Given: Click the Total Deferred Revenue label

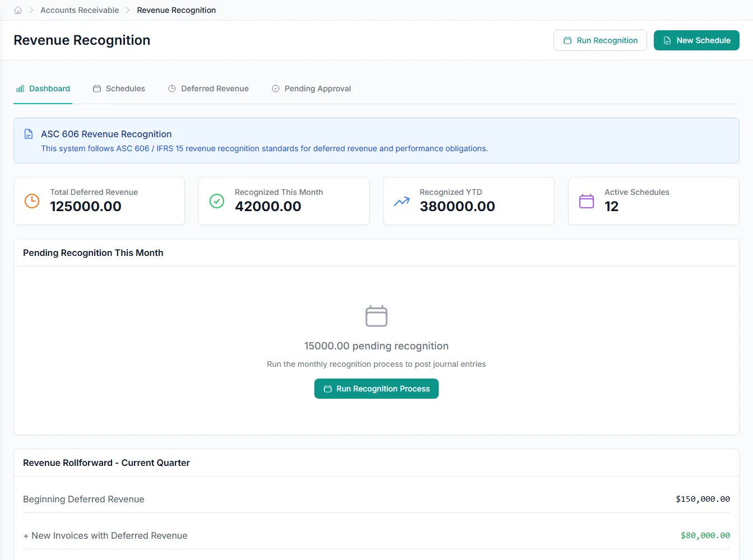Looking at the screenshot, I should point(94,192).
